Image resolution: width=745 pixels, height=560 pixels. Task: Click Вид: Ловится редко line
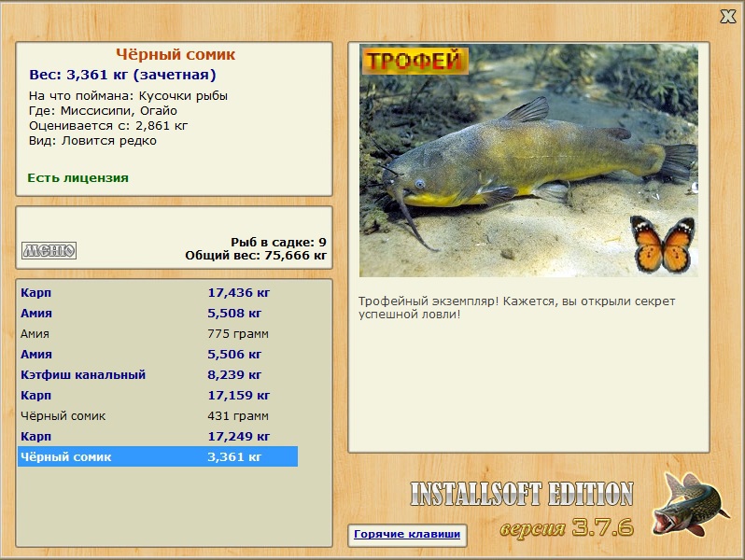[x=92, y=141]
